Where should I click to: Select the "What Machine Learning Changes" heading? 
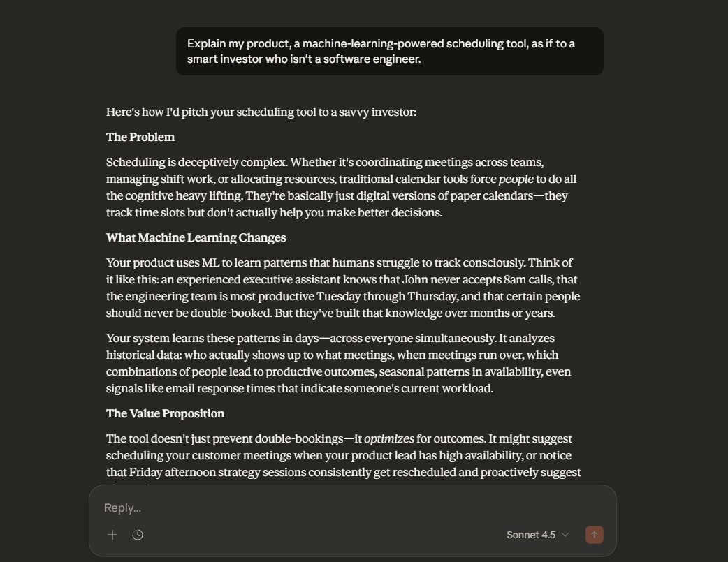(x=196, y=237)
